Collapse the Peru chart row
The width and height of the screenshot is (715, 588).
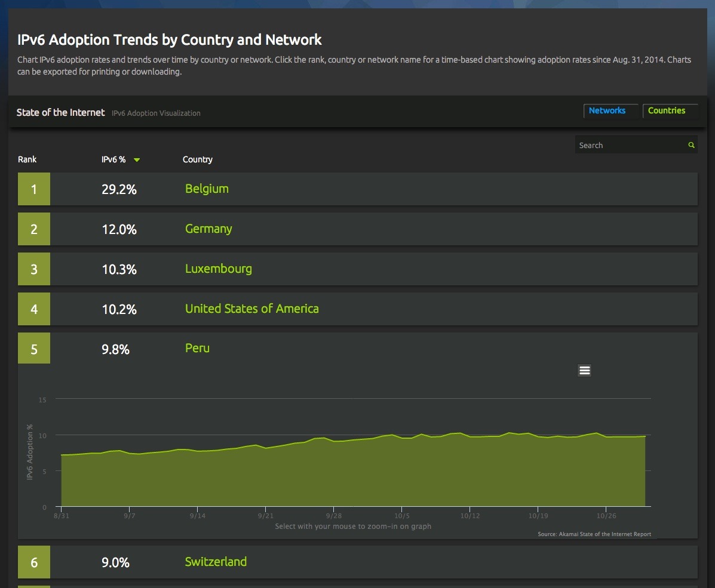click(197, 348)
